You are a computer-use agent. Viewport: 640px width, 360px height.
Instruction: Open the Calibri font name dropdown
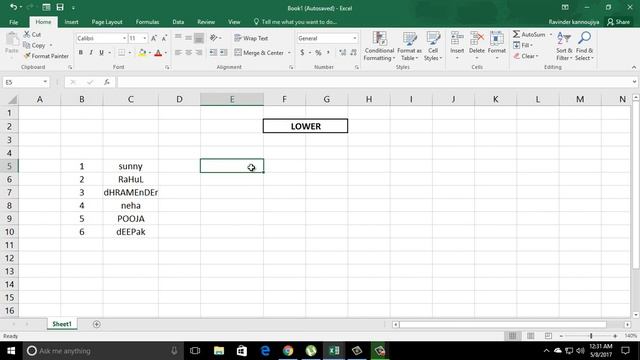(124, 38)
